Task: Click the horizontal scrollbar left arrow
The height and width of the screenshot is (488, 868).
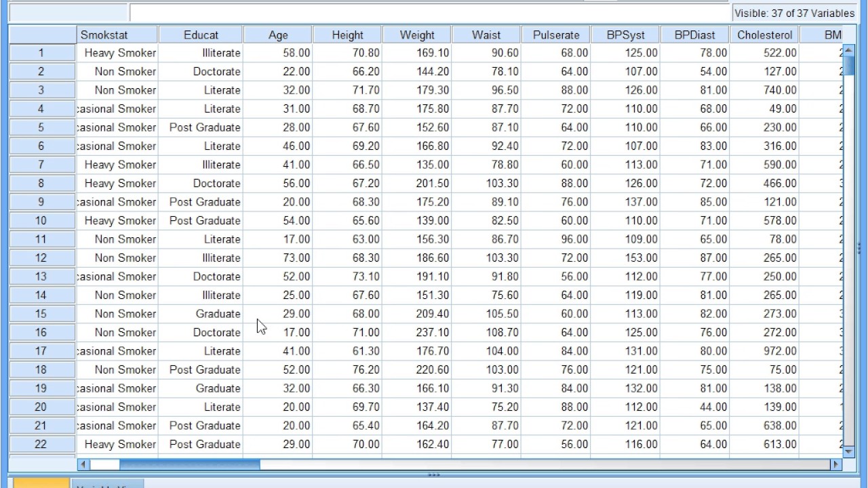Action: click(84, 464)
